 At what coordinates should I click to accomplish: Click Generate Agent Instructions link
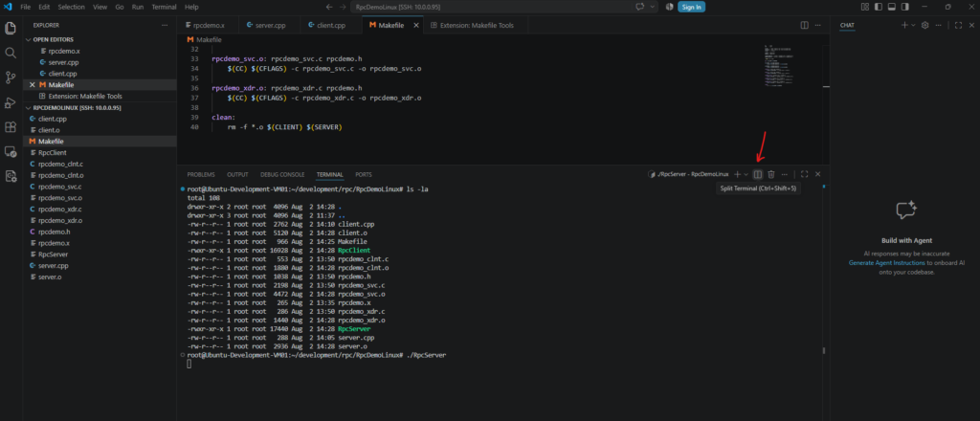pos(886,263)
